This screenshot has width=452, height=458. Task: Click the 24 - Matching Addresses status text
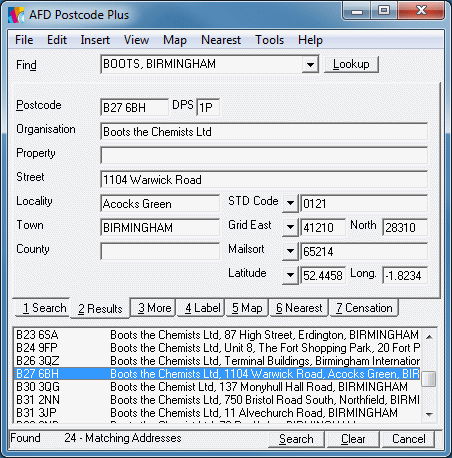pyautogui.click(x=123, y=438)
